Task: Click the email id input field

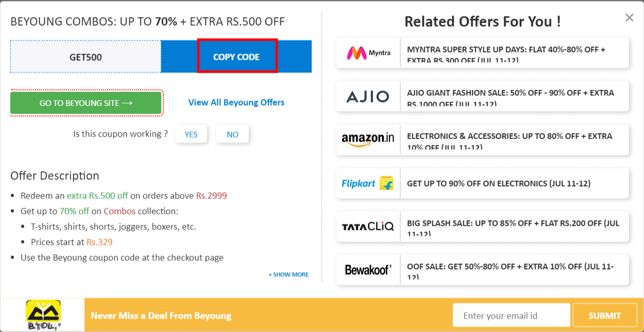Action: coord(511,314)
